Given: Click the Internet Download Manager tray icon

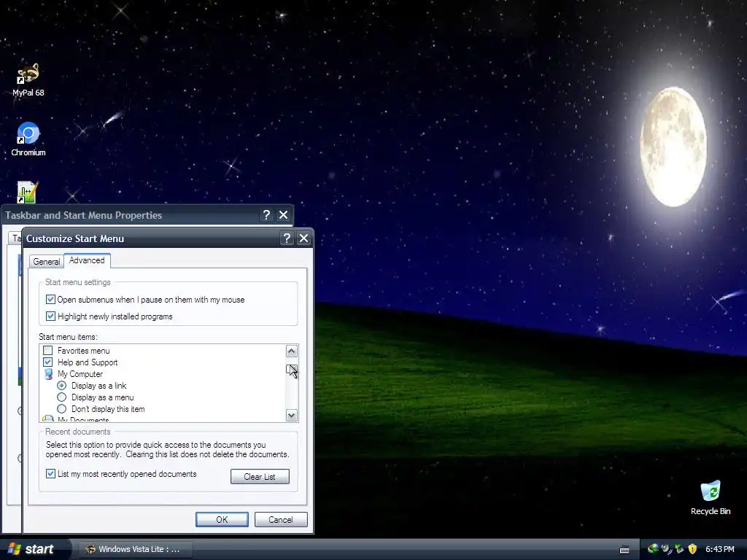Looking at the screenshot, I should pos(653,549).
